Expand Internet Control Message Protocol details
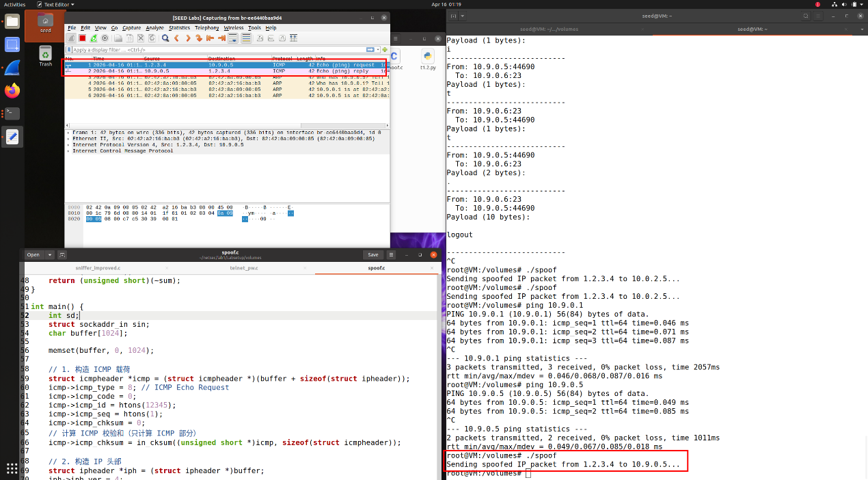868x480 pixels. tap(68, 151)
